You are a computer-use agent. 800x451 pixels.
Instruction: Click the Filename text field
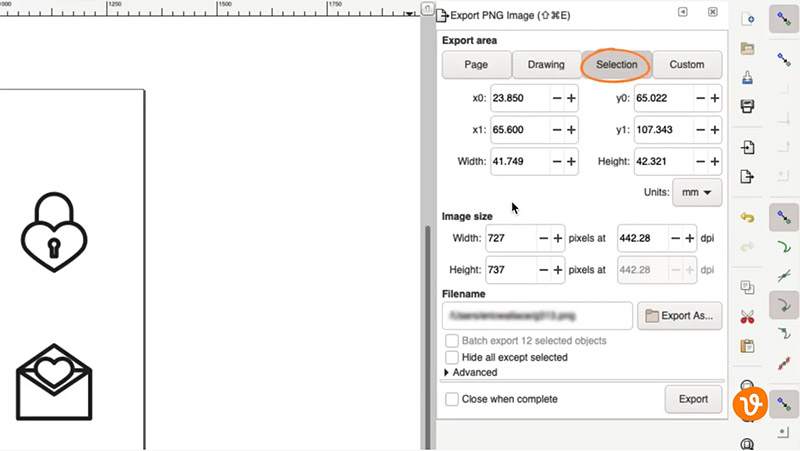click(x=537, y=316)
